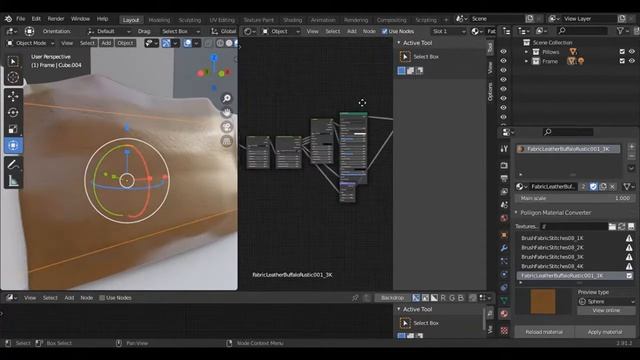
Task: Open the Modifier properties wrench icon
Action: [x=504, y=248]
